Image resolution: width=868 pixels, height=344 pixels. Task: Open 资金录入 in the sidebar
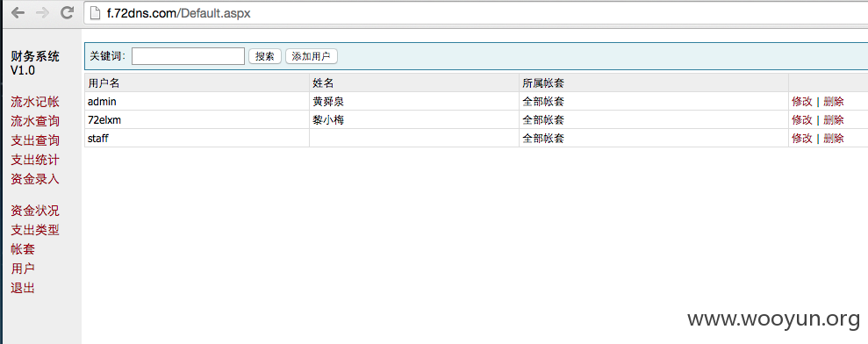coord(35,179)
